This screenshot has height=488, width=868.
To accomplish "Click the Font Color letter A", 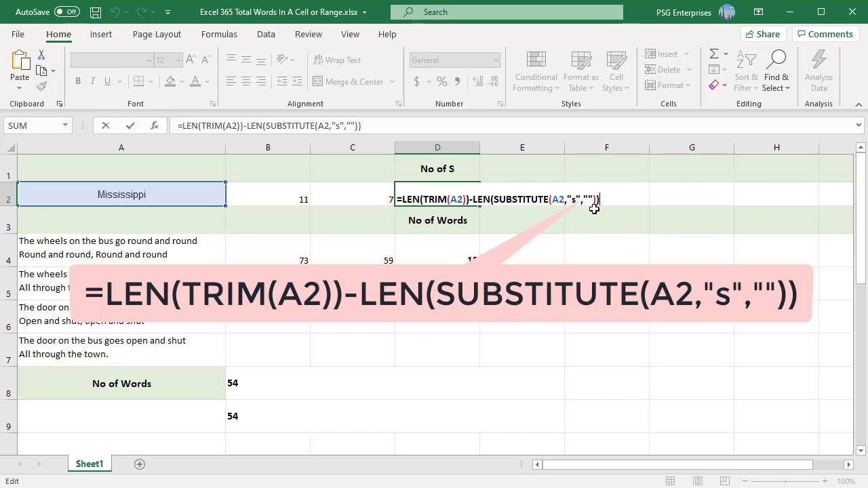I will [x=195, y=81].
